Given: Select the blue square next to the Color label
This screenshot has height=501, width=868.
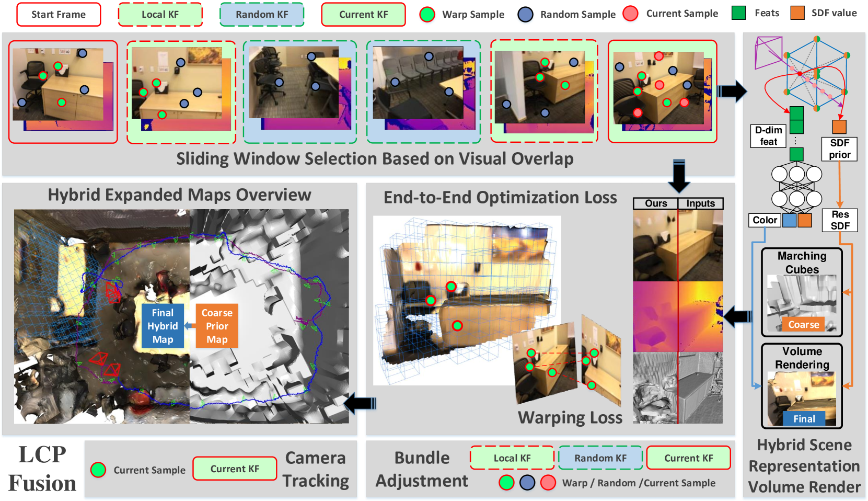Looking at the screenshot, I should click(789, 220).
